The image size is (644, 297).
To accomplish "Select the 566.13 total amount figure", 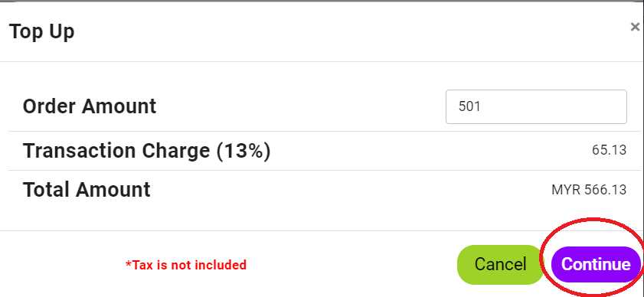I will [x=606, y=190].
